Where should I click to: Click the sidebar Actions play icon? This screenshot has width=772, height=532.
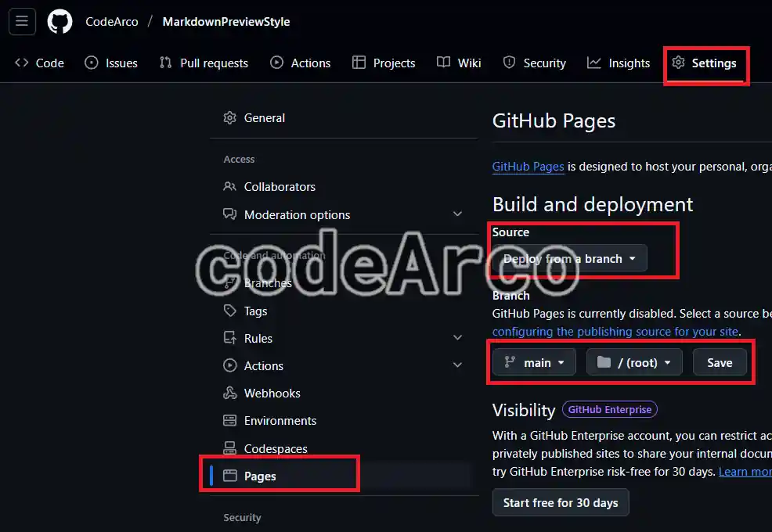[230, 365]
